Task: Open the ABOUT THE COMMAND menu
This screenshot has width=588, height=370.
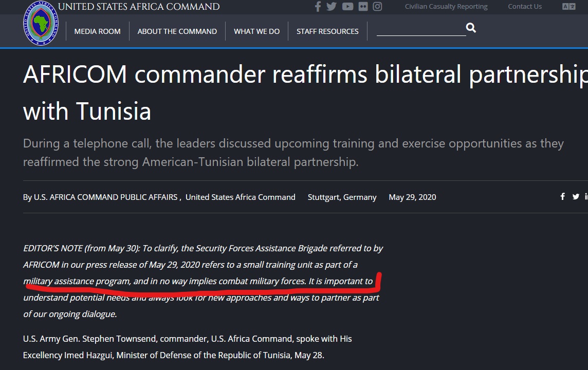Action: [x=177, y=31]
